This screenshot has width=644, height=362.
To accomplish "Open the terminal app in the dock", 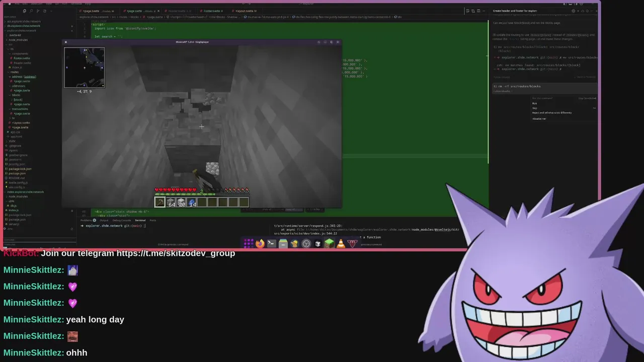I will pyautogui.click(x=271, y=244).
